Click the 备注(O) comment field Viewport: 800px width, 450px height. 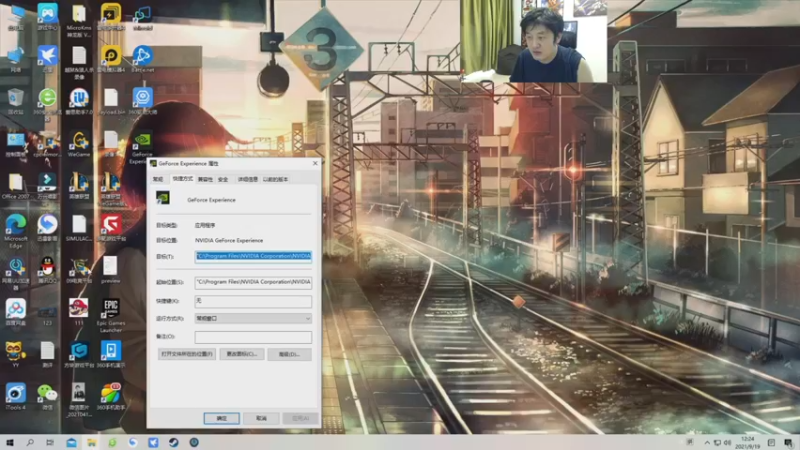253,337
